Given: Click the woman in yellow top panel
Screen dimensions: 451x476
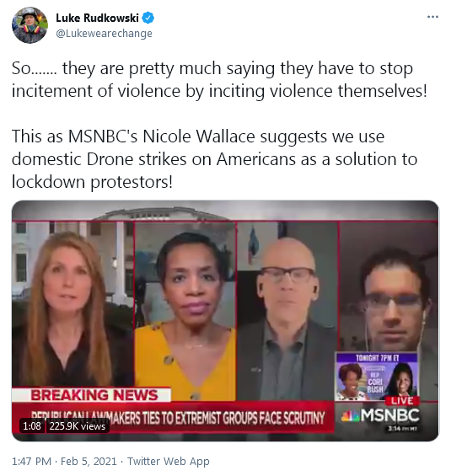Looking at the screenshot, I should click(185, 311).
